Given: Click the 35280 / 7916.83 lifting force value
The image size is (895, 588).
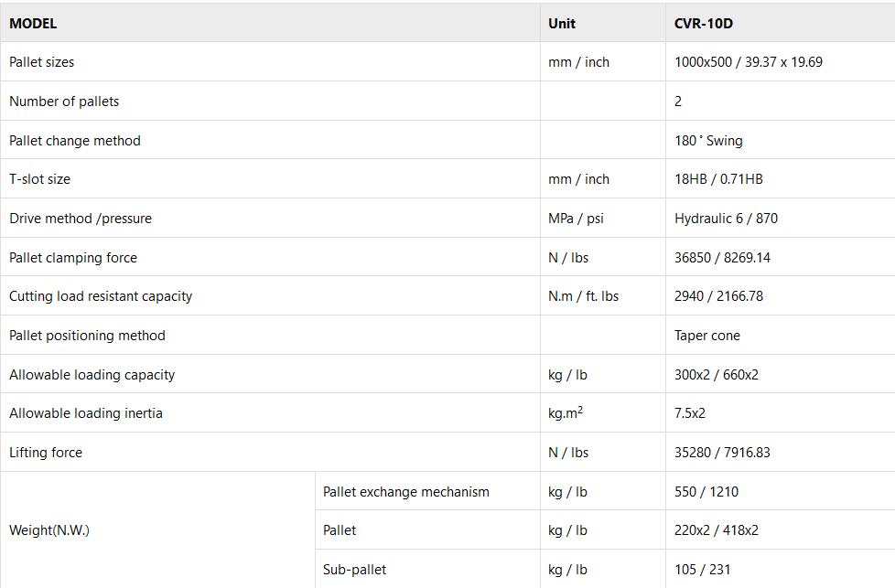Looking at the screenshot, I should coord(722,453).
